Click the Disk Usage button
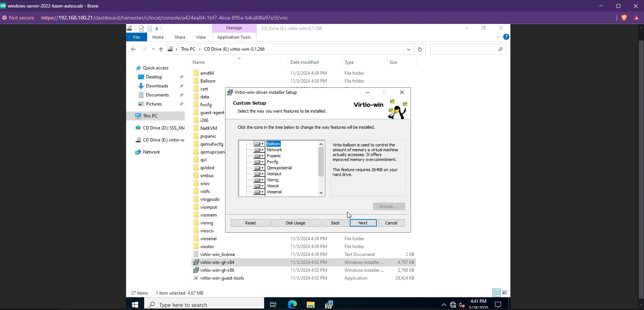Screen dimensions: 644x310 point(295,223)
